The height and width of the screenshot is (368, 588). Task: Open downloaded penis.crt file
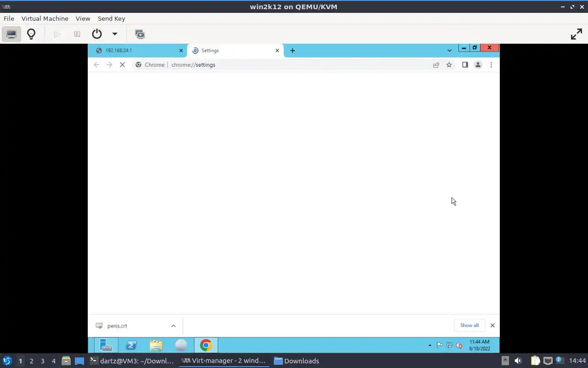[x=117, y=326]
